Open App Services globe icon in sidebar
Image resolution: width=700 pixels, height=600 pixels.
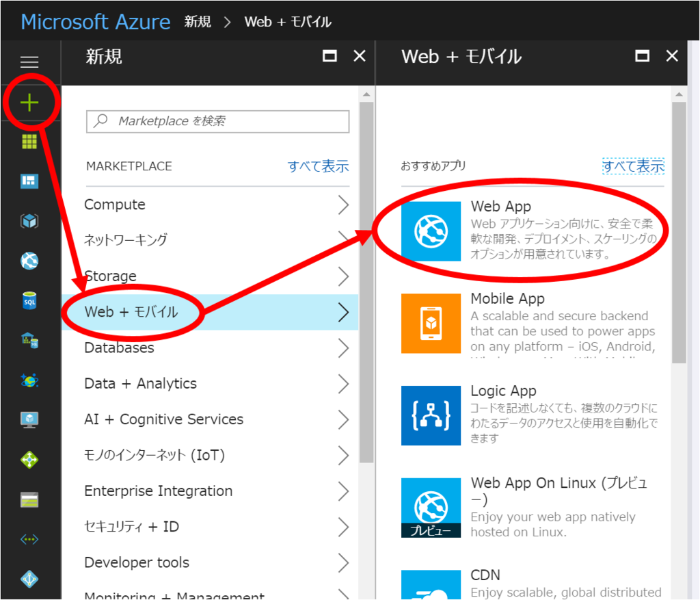29,261
